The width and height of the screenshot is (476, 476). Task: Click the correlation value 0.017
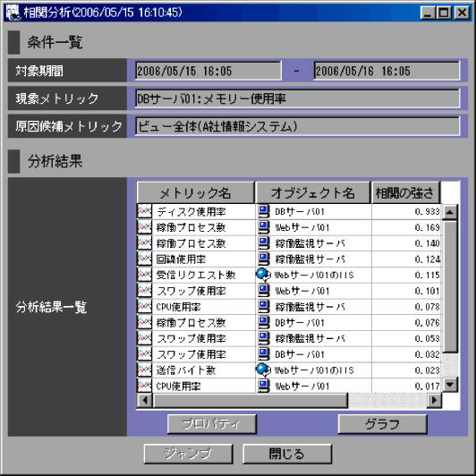(427, 387)
